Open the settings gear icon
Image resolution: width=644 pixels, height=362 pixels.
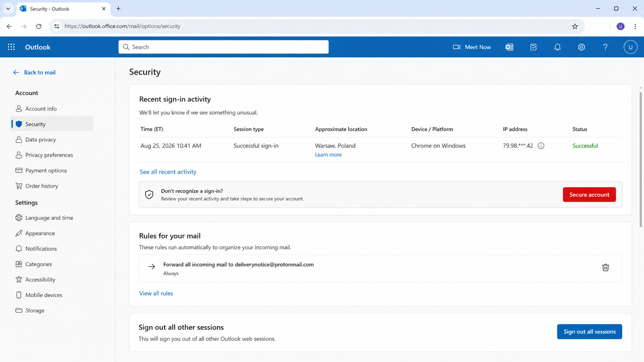click(581, 47)
